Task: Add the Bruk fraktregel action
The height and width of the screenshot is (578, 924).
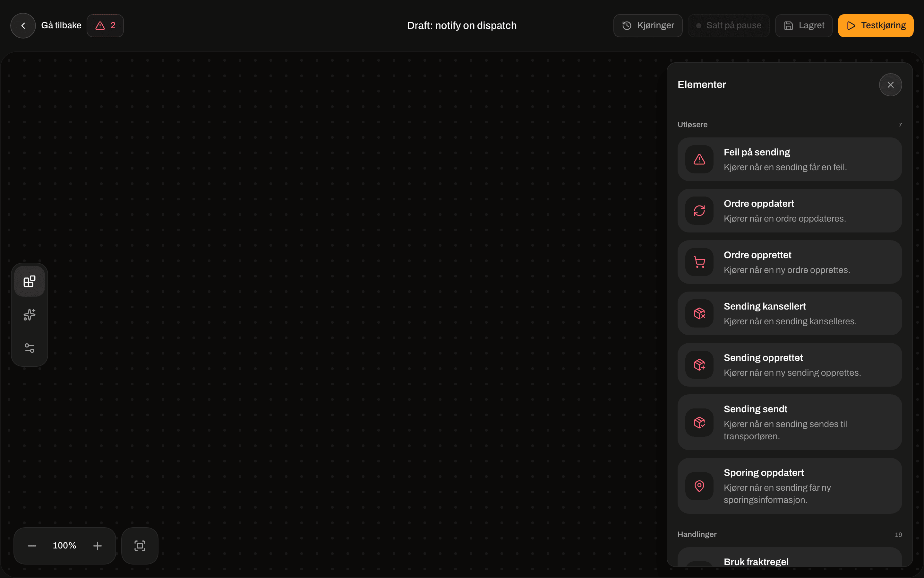Action: [x=790, y=557]
